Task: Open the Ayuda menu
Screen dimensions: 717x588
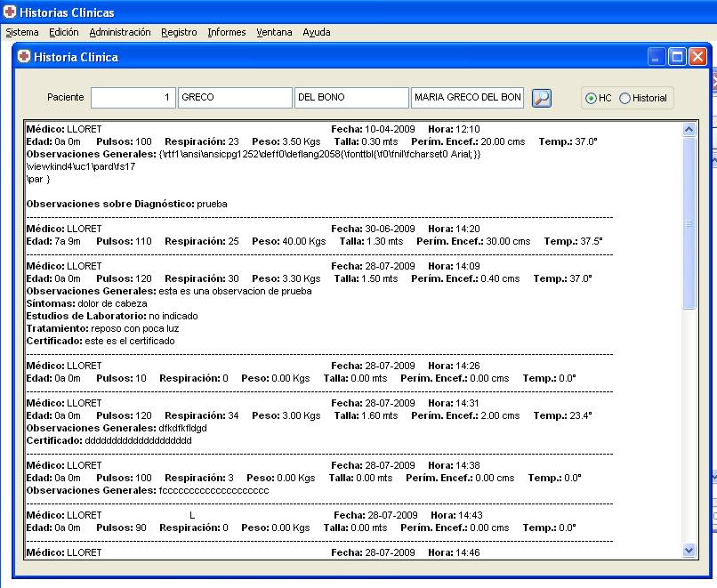Action: (x=316, y=32)
